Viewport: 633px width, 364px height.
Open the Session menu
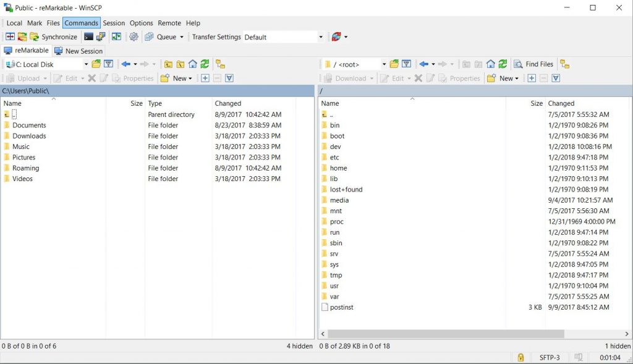(x=114, y=23)
